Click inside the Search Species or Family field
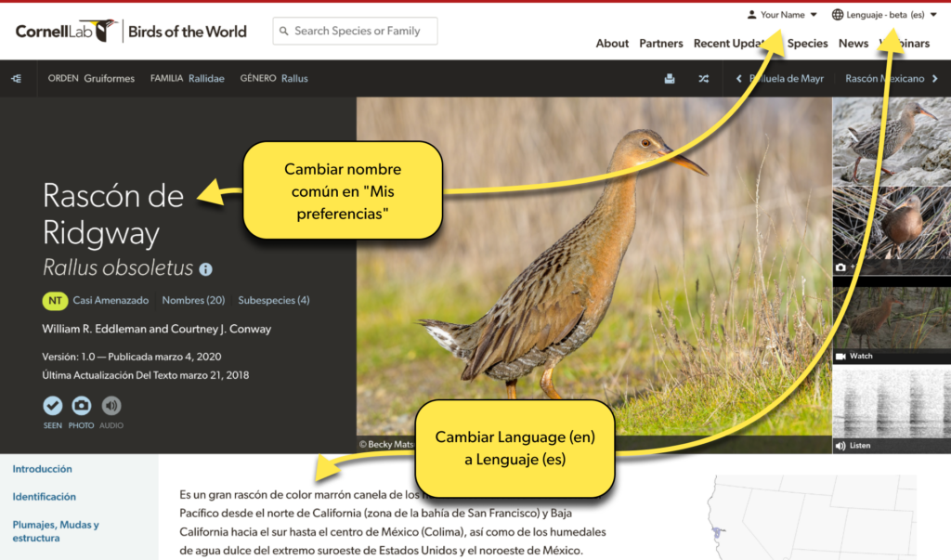The height and width of the screenshot is (560, 951). (x=362, y=31)
